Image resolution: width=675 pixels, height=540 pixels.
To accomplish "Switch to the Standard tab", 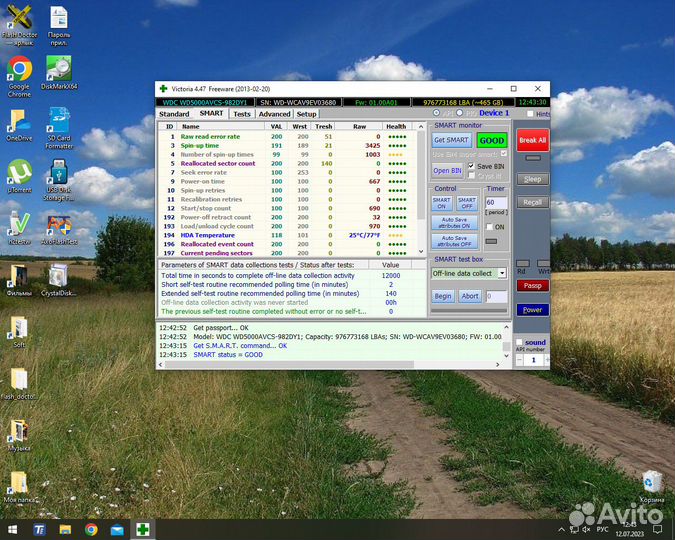I will coord(174,114).
